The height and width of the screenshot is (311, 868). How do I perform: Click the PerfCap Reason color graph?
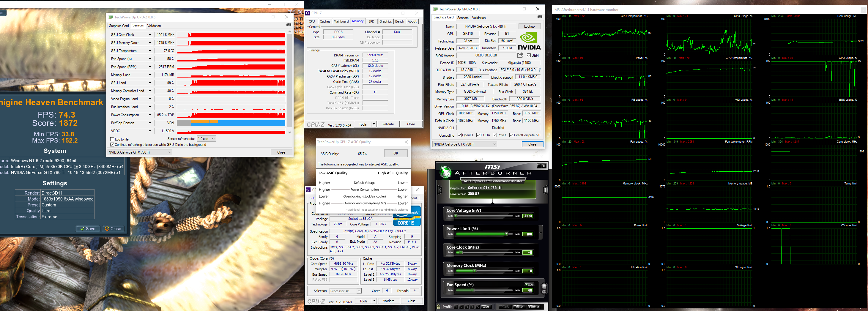(x=231, y=123)
